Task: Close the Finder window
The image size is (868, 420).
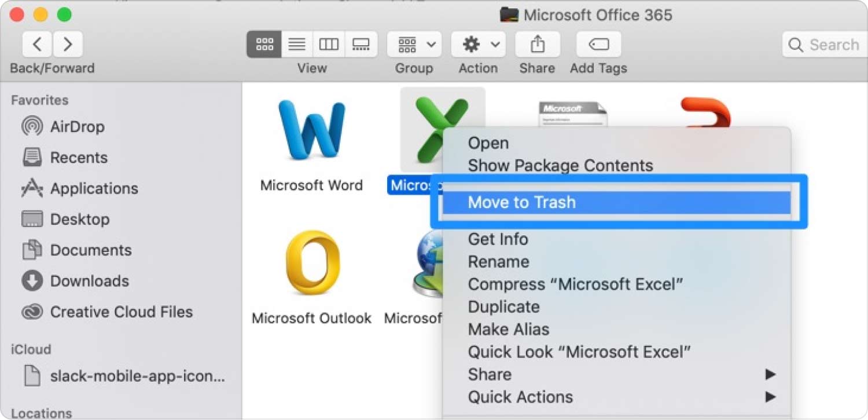Action: [x=17, y=14]
